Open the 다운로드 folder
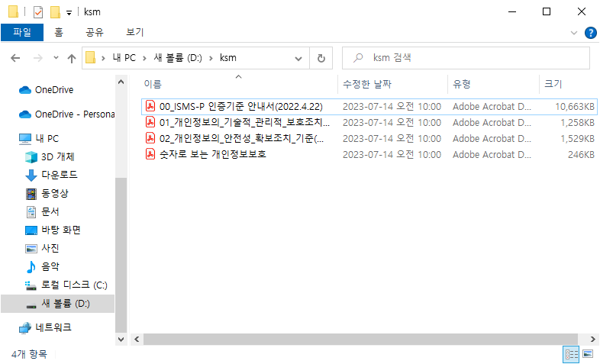The image size is (600, 364). pyautogui.click(x=51, y=175)
